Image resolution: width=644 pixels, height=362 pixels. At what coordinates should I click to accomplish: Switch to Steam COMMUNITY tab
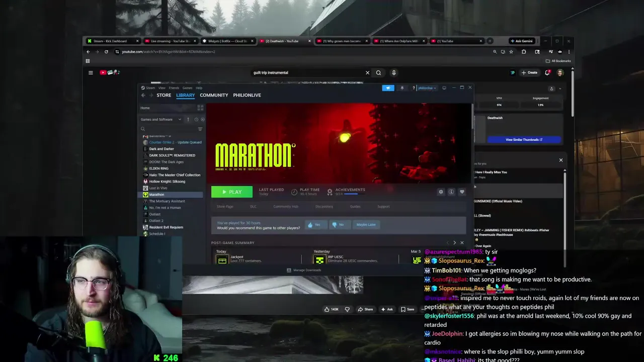click(214, 95)
